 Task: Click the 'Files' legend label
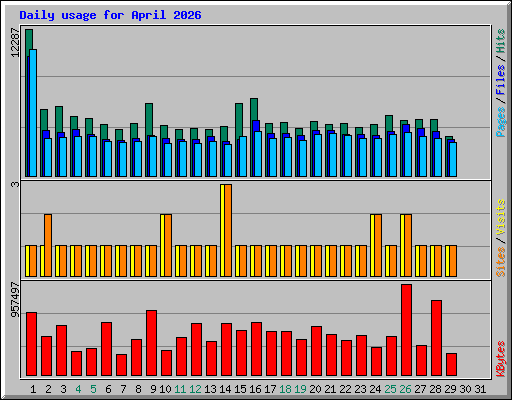500,79
